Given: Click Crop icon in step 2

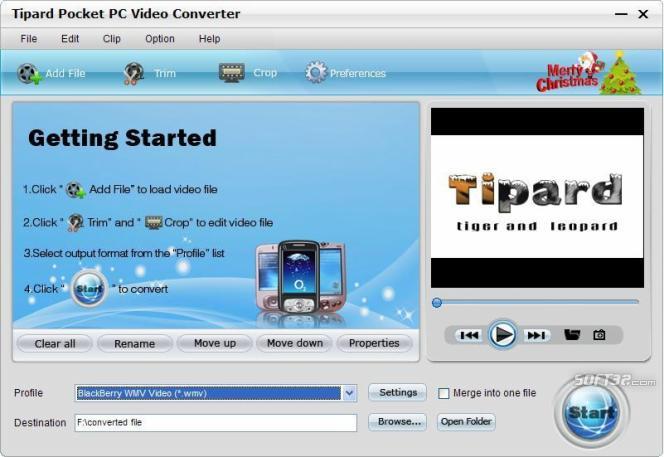Looking at the screenshot, I should (154, 223).
